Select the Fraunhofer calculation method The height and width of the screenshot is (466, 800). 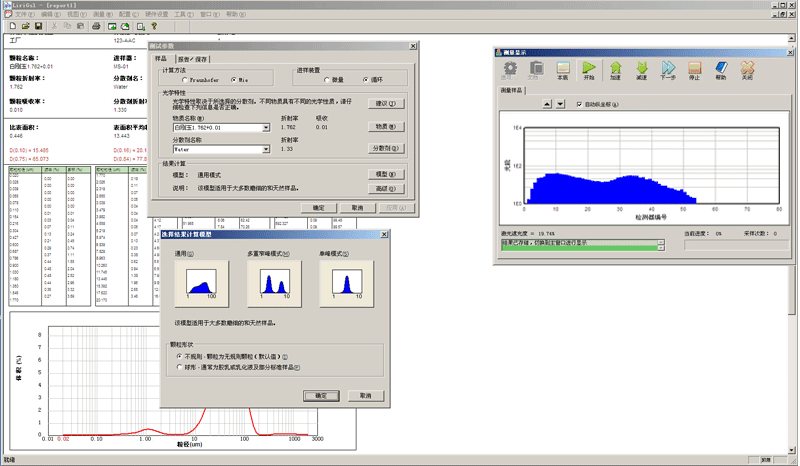[x=186, y=79]
